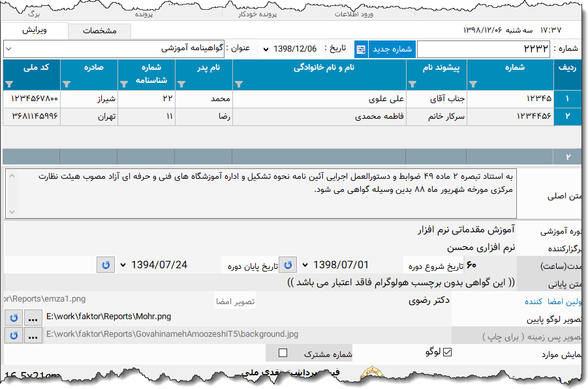588x389 pixels.
Task: Click the refresh icon beside the 1394/07/24 date
Action: 105,264
